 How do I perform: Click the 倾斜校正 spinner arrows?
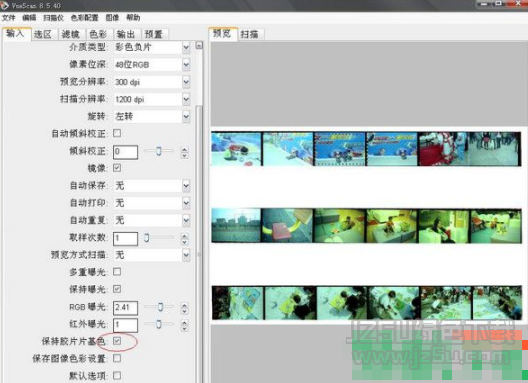point(184,152)
